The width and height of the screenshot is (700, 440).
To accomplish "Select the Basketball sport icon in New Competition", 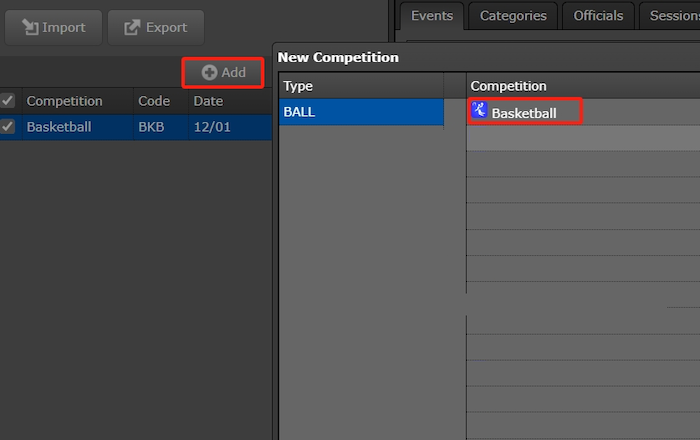I will click(480, 111).
